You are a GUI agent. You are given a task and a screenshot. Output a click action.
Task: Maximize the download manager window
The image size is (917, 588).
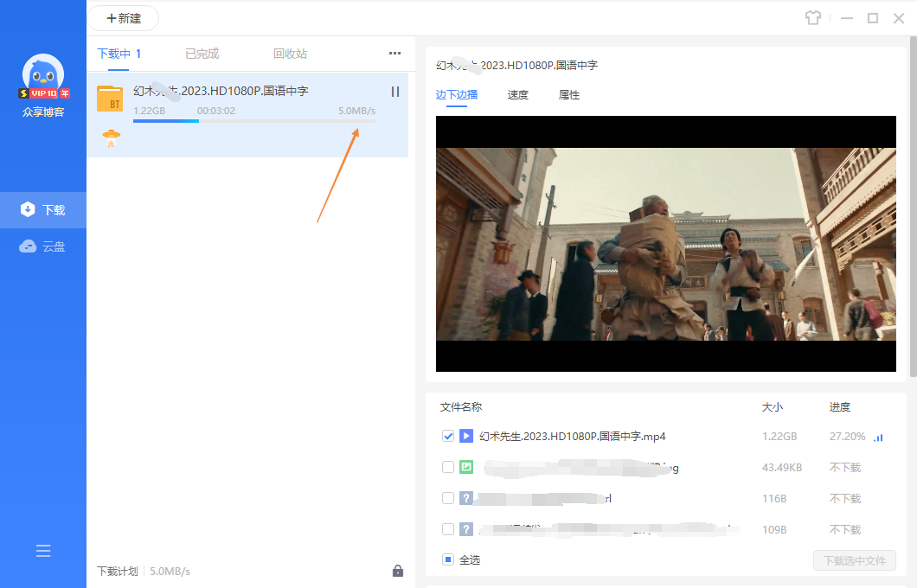click(873, 18)
